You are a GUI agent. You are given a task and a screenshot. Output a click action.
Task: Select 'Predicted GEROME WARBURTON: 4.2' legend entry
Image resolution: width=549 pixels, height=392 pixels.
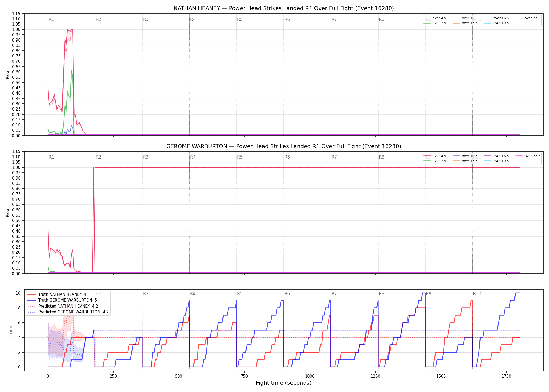pos(68,312)
